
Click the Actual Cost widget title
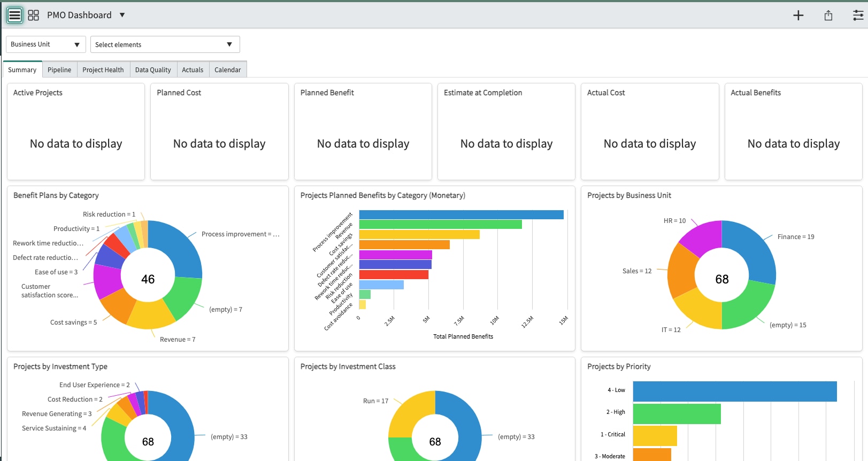(x=606, y=93)
